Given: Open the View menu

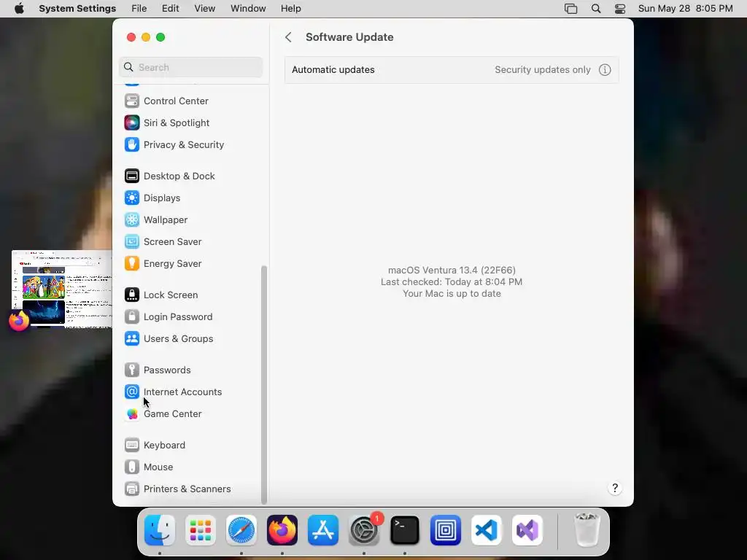Looking at the screenshot, I should click(x=205, y=9).
